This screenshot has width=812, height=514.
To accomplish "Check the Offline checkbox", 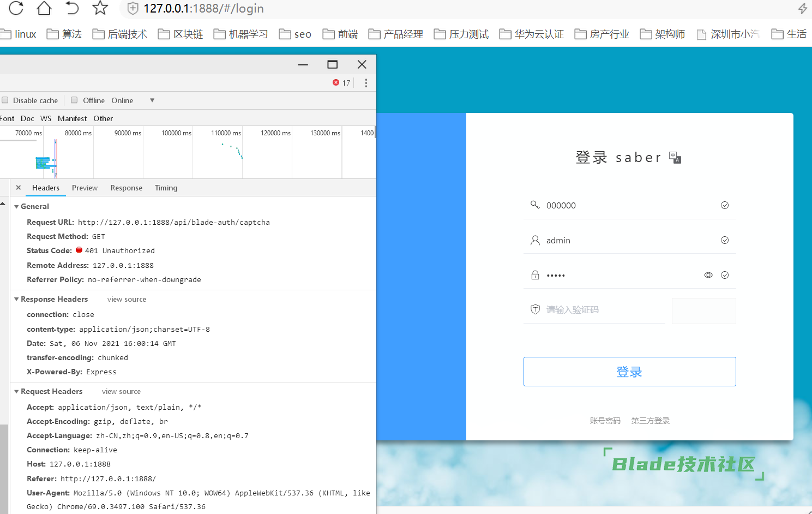I will click(74, 100).
